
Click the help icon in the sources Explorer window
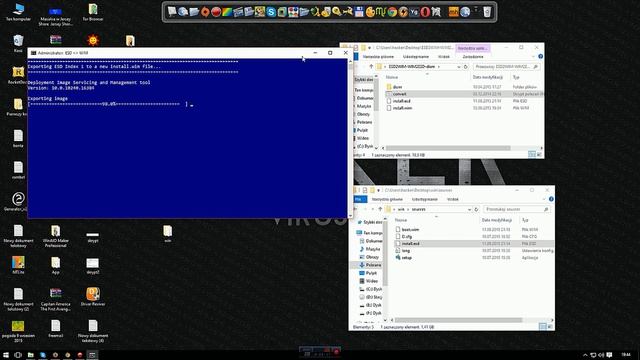click(551, 199)
